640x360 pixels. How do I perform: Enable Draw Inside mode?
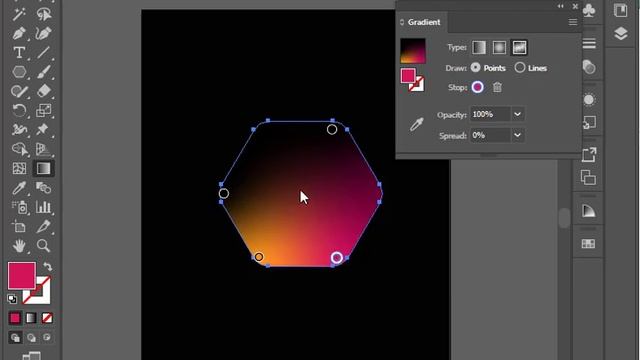tap(47, 338)
